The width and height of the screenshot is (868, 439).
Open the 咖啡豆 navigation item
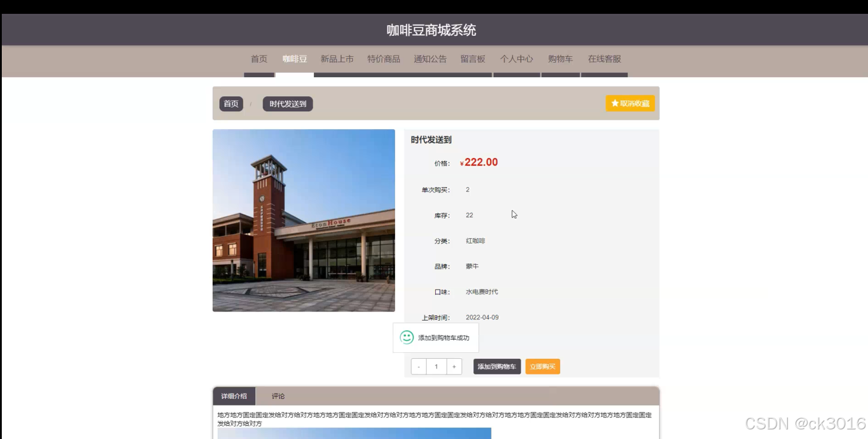[x=295, y=59]
